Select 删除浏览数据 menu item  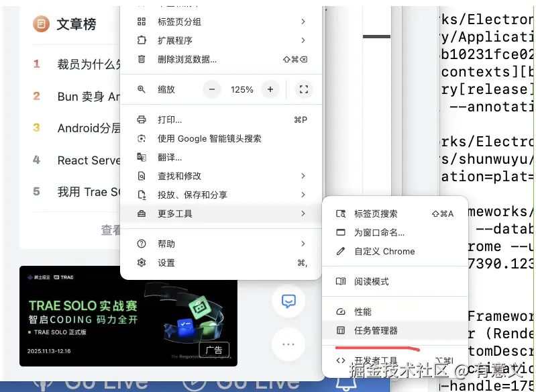click(x=221, y=59)
